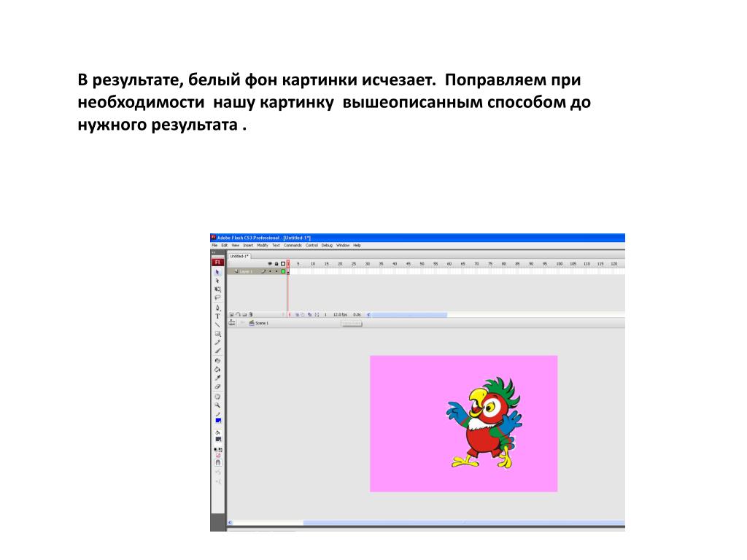This screenshot has width=747, height=560.
Task: Select the Zoom magnifier tool
Action: pos(217,405)
